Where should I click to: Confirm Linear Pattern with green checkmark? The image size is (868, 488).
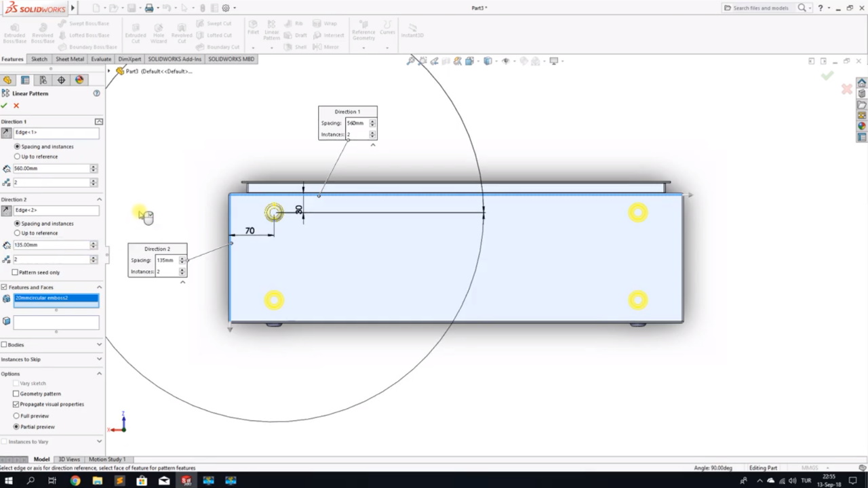tap(5, 106)
